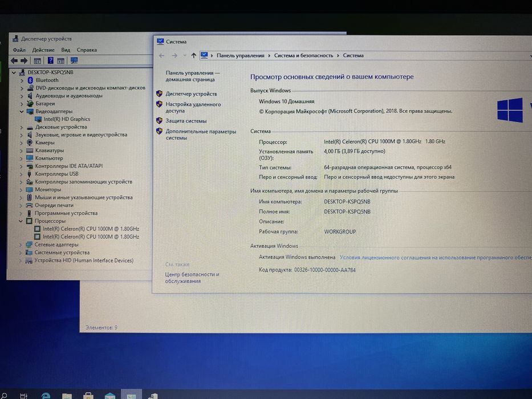Click the Bluetooth icon in device tree
The width and height of the screenshot is (532, 399).
coord(30,80)
